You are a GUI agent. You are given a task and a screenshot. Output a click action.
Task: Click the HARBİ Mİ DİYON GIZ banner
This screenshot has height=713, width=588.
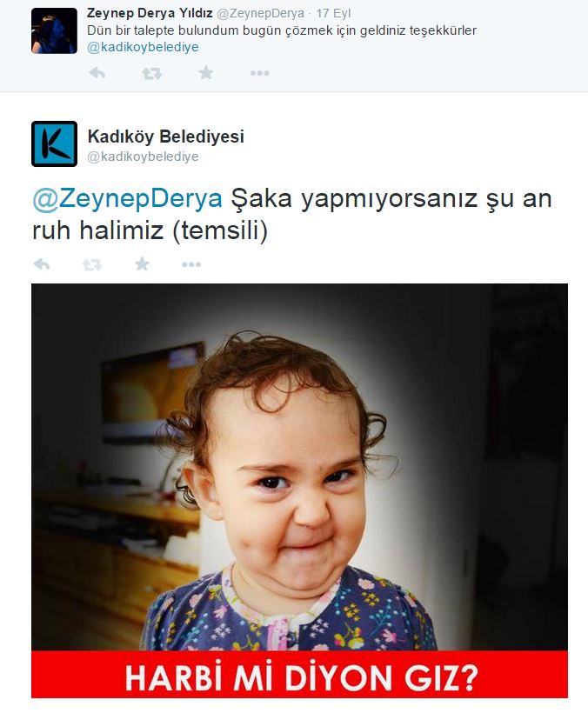(300, 675)
